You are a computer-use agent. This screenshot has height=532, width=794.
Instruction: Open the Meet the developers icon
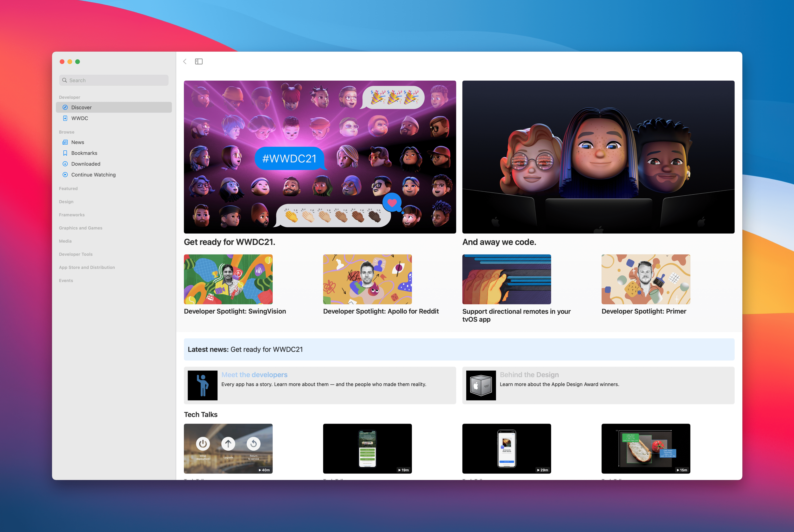(203, 385)
